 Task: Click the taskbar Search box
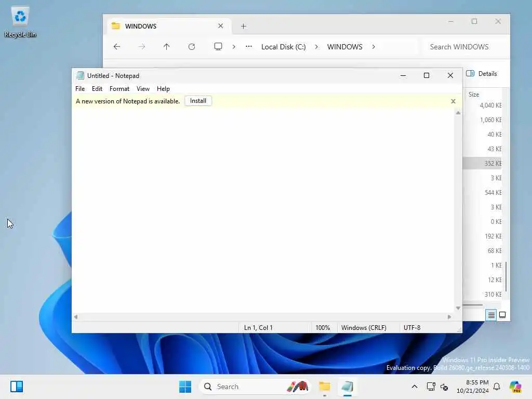(x=255, y=387)
